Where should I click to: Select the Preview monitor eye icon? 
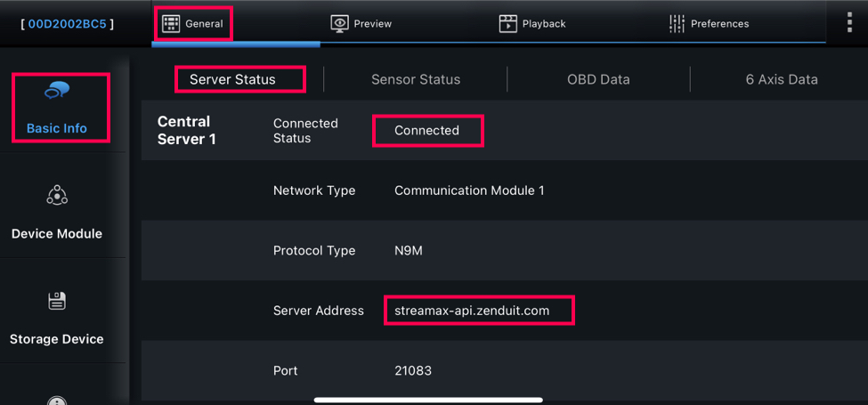[x=339, y=23]
